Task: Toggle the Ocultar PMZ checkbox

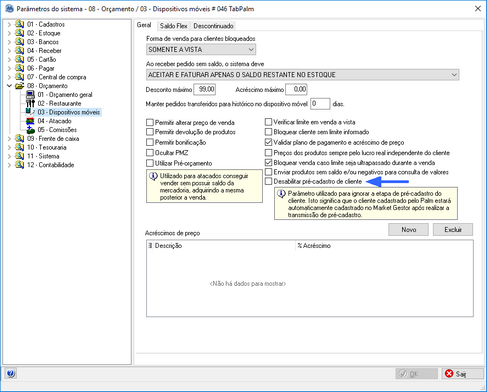Action: pos(150,153)
